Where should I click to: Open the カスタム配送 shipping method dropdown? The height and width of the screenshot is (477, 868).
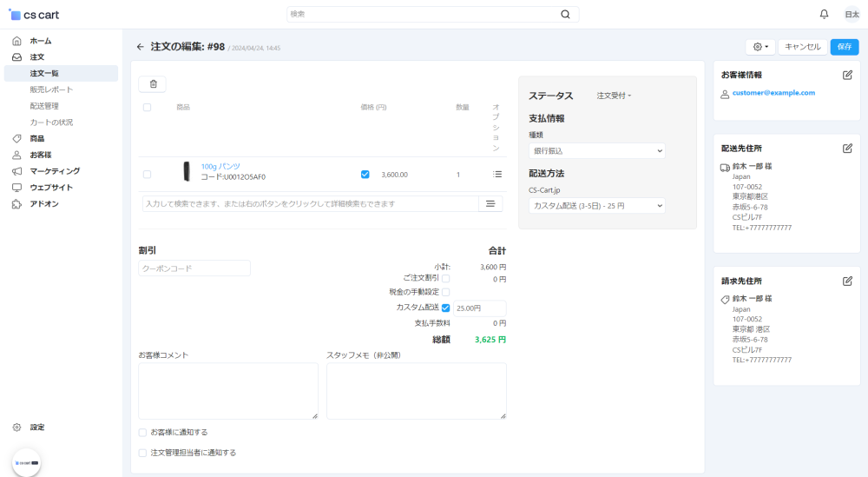(x=597, y=206)
